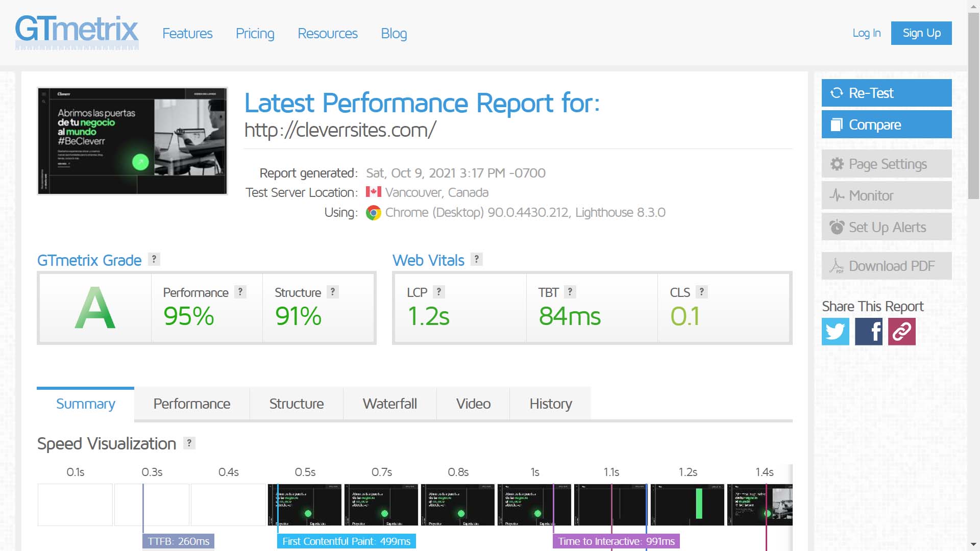This screenshot has height=551, width=980.
Task: Switch to the Structure tab
Action: (x=297, y=404)
